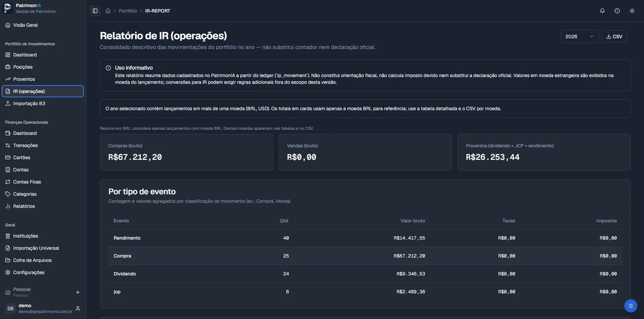Open Contas Fixas page
The image size is (644, 319).
[x=43, y=182]
